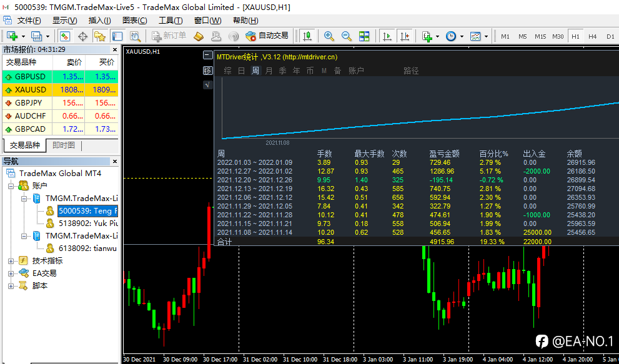Toggle chart shift icon
The width and height of the screenshot is (619, 364).
405,36
